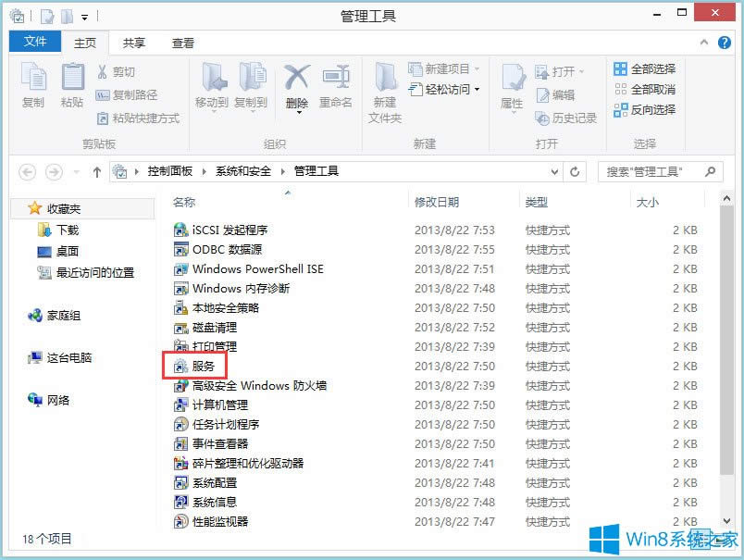The height and width of the screenshot is (560, 744).
Task: Click the 重命名 (Rename) icon
Action: click(x=335, y=85)
